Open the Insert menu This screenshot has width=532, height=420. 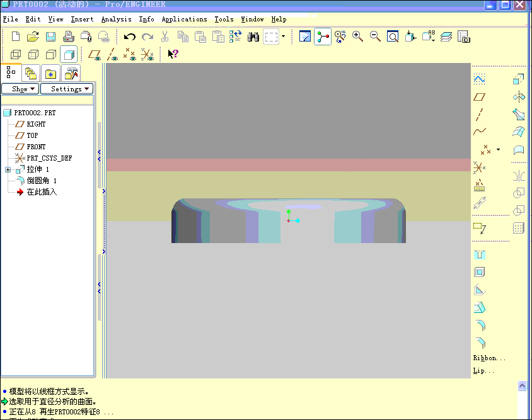click(x=82, y=20)
